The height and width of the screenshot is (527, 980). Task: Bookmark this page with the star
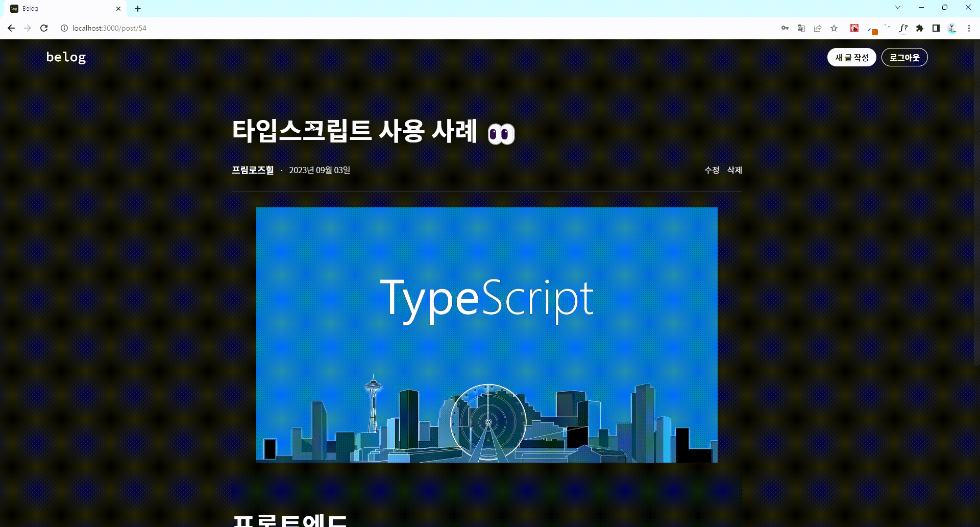point(834,28)
